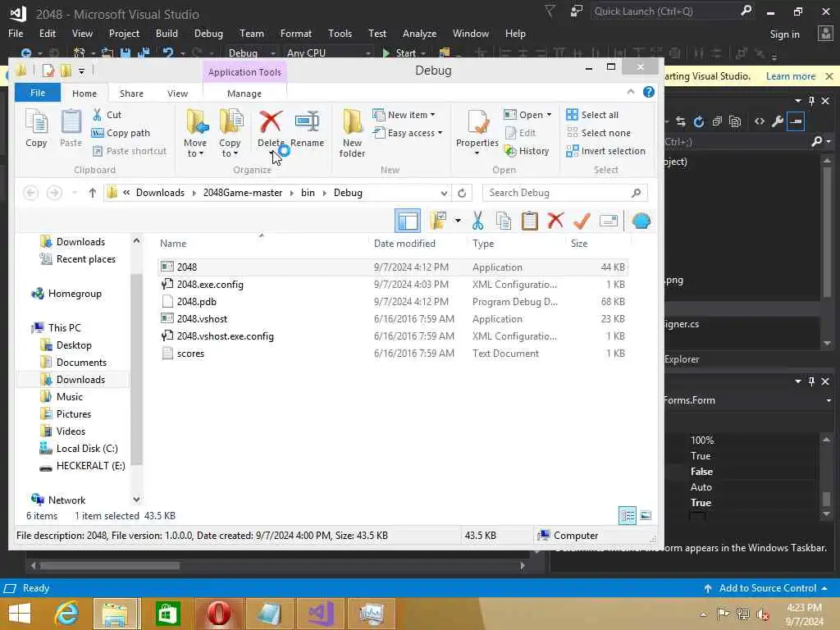Click the Downloads breadcrumb in the address bar

point(160,193)
